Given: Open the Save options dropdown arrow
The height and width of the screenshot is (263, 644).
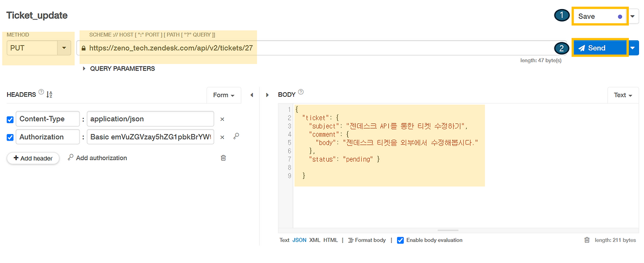Looking at the screenshot, I should [634, 16].
